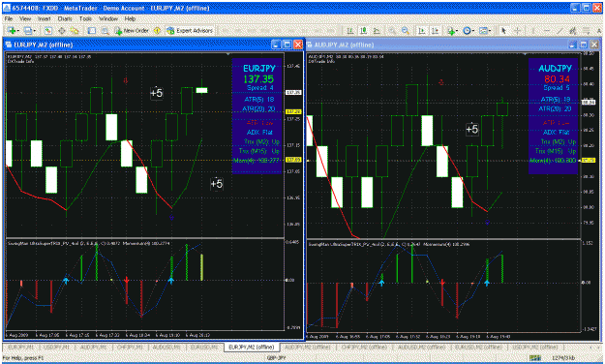Select the vertical line drawing tool
The image size is (605, 364).
pyautogui.click(x=533, y=30)
